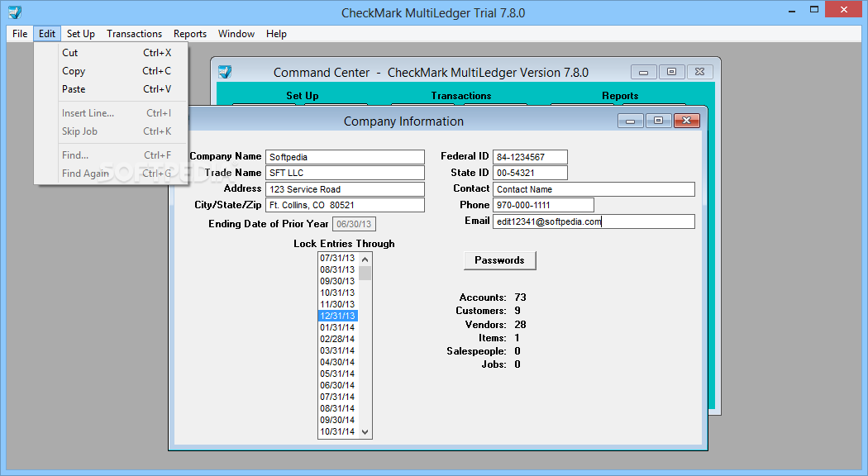Click the Company Name field

pyautogui.click(x=345, y=157)
